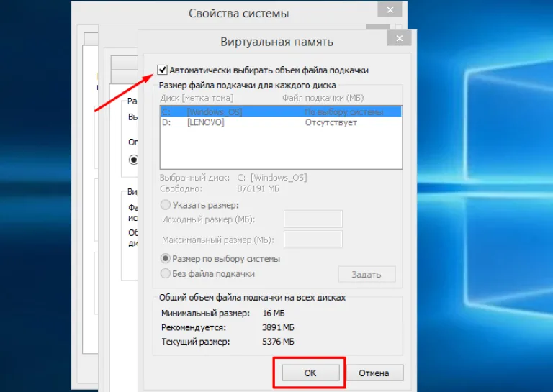
Task: Focus the 'Максимальный размер (МБ)' field
Action: point(313,240)
